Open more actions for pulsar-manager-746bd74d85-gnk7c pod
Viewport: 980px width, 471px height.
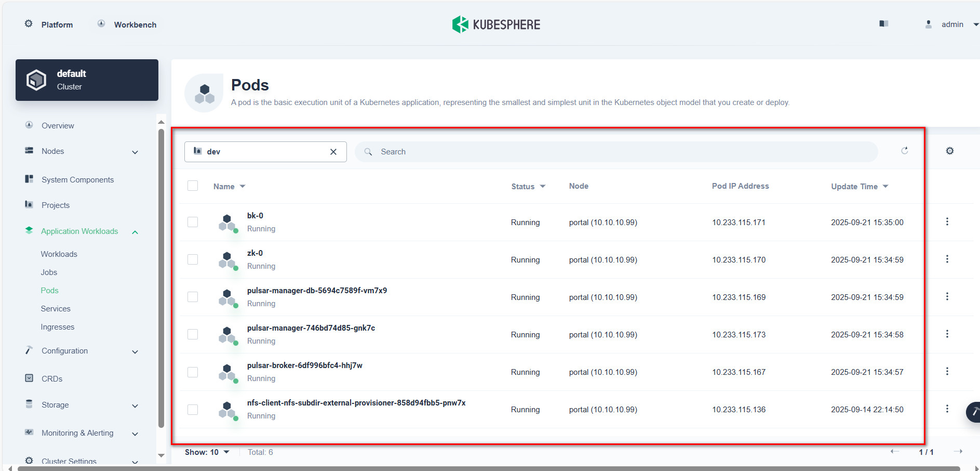[947, 334]
